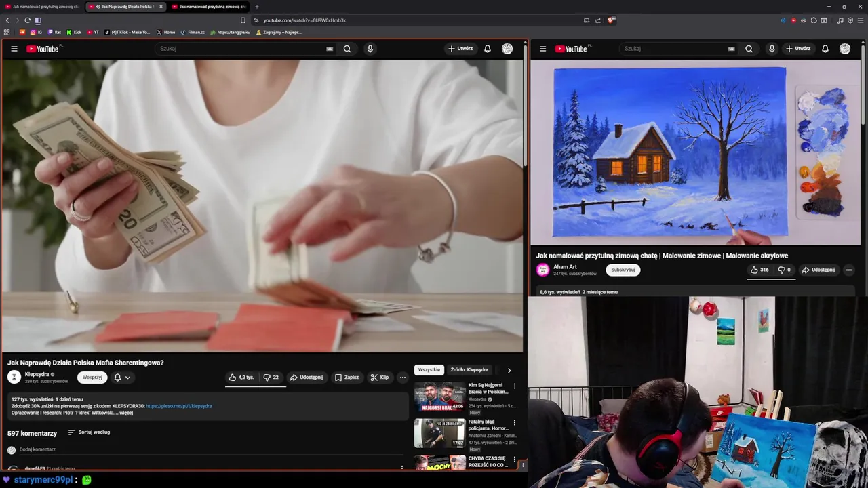Click the search magnifier in right YouTube window

pyautogui.click(x=749, y=49)
